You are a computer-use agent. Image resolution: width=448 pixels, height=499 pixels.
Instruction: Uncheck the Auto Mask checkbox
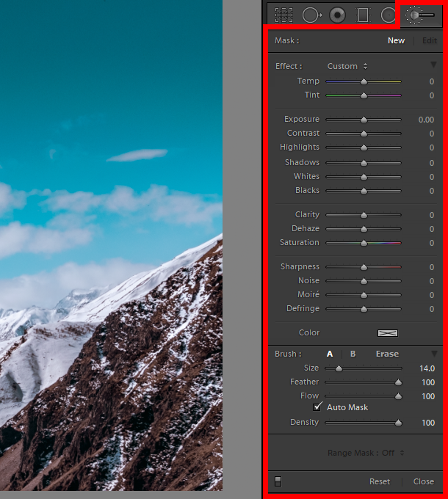pos(317,407)
